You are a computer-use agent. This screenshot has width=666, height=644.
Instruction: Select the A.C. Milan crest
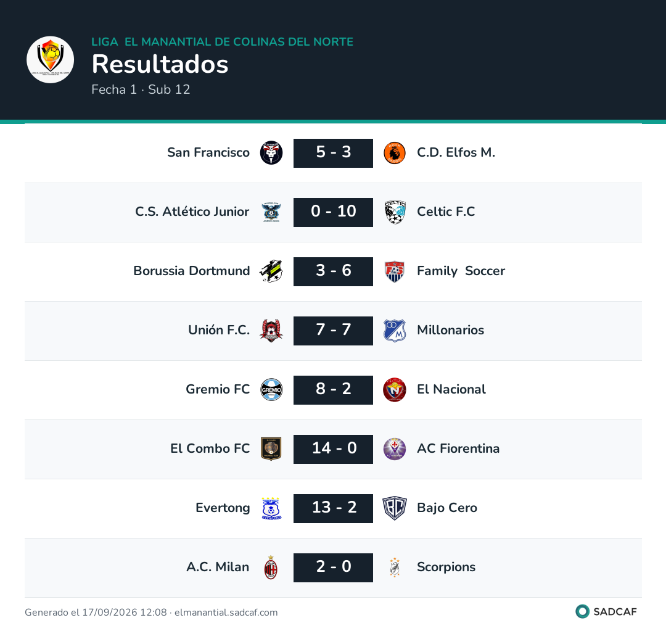click(271, 568)
